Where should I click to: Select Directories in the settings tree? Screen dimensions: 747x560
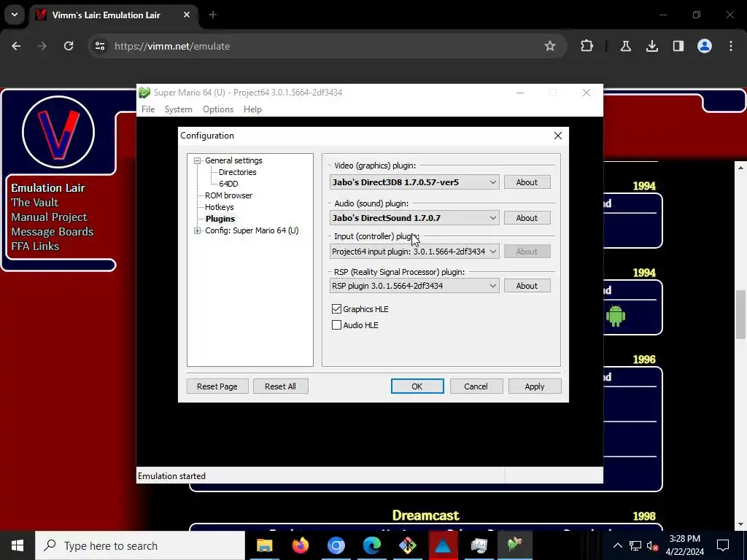[237, 172]
